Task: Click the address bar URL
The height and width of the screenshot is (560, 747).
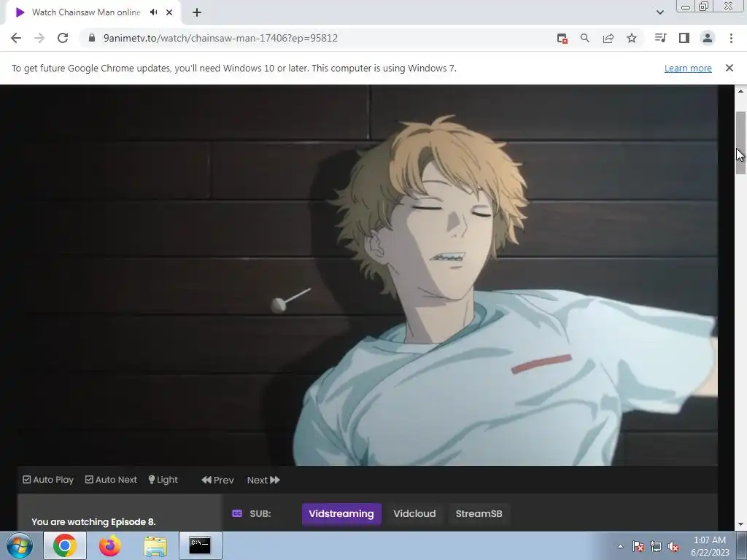Action: click(x=220, y=38)
